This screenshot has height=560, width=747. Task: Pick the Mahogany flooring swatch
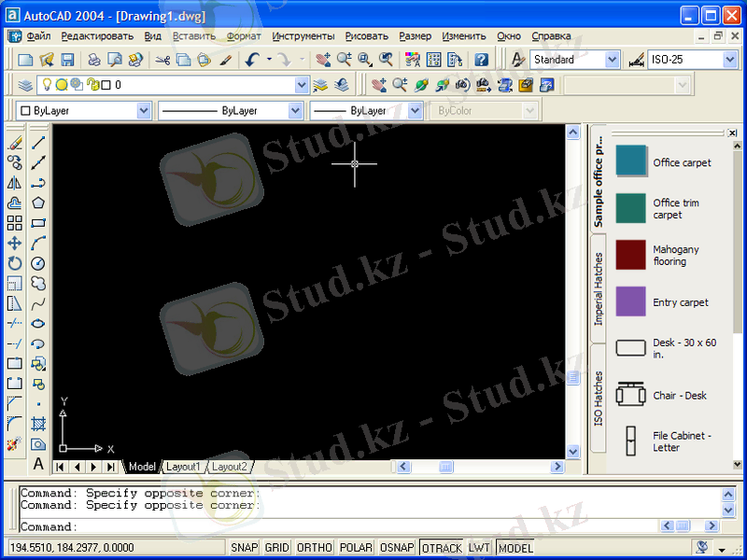click(x=630, y=256)
